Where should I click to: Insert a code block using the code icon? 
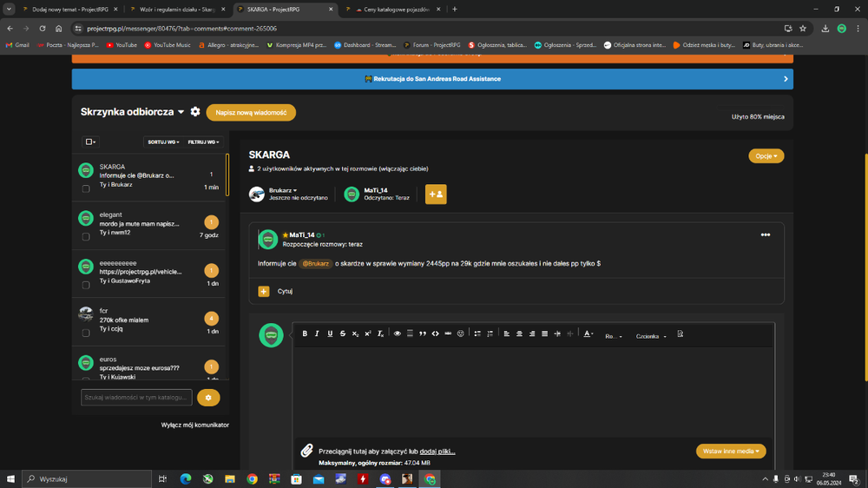pyautogui.click(x=435, y=334)
